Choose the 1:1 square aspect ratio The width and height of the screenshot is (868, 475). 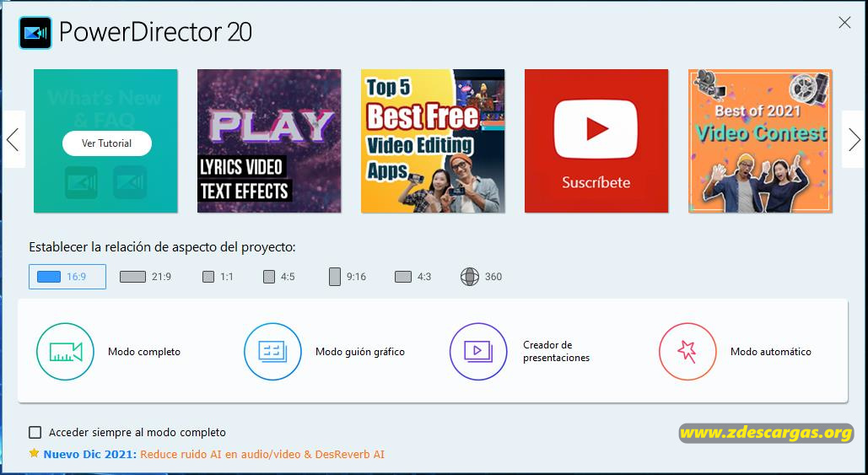[x=218, y=277]
